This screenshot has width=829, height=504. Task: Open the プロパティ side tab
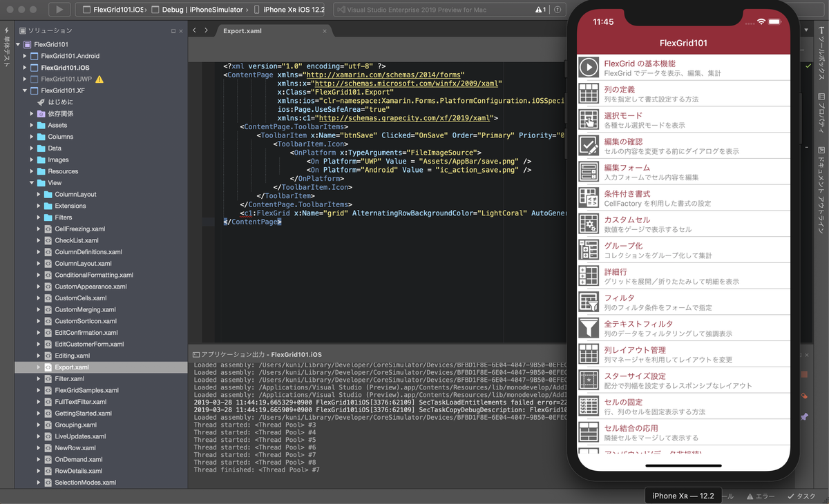821,113
